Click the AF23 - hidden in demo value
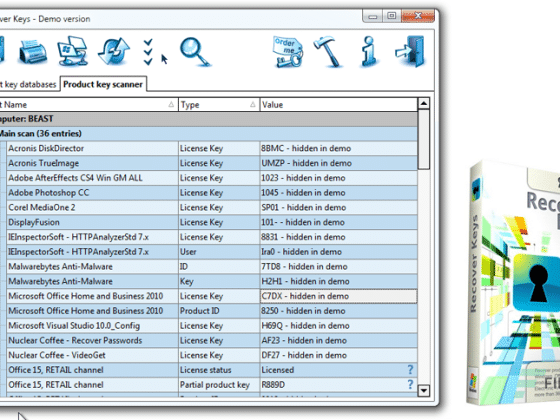 click(338, 340)
